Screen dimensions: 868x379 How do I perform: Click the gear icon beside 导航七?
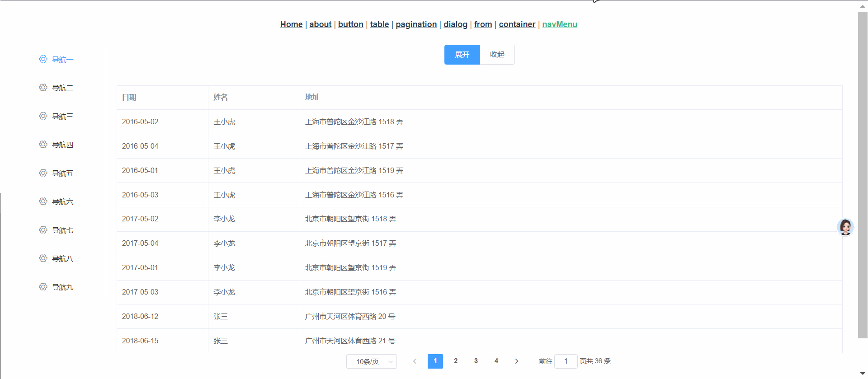point(43,230)
